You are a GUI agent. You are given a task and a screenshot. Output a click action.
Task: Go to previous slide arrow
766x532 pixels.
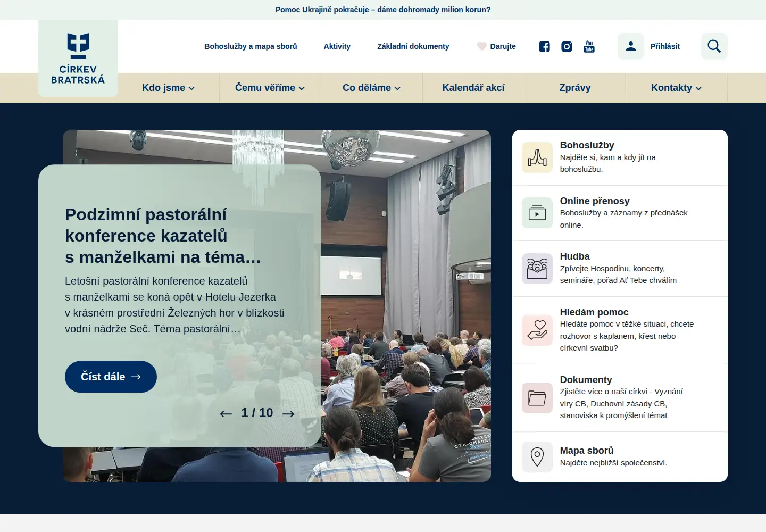[226, 414]
